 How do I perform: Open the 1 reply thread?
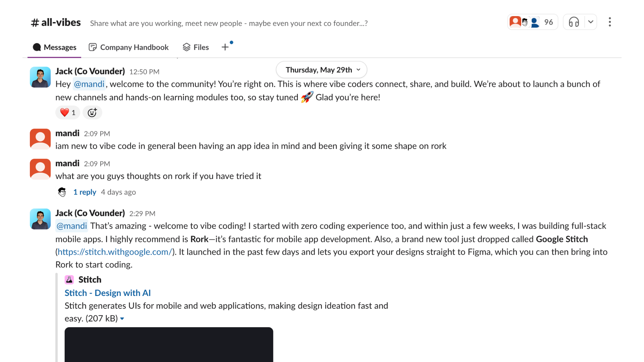click(85, 192)
